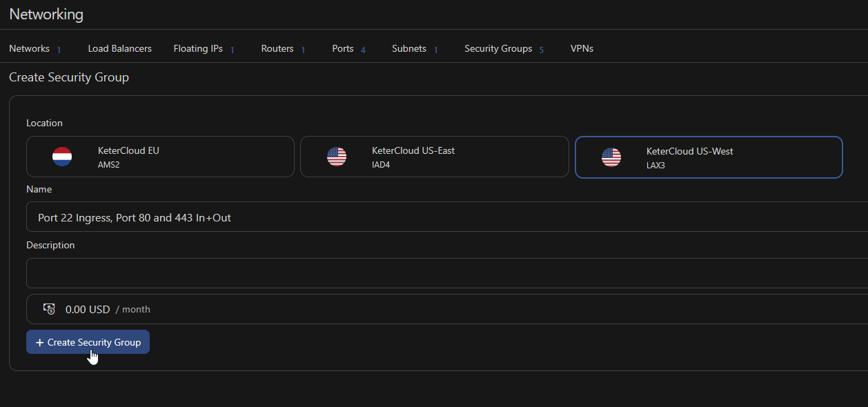Switch to Load Balancers tab
This screenshot has width=868, height=407.
[x=119, y=49]
